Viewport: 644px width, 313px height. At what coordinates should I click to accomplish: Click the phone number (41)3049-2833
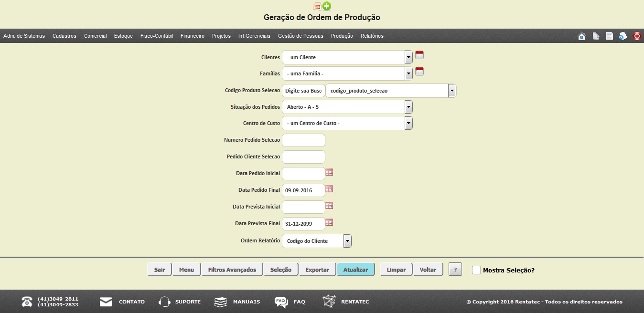point(58,304)
